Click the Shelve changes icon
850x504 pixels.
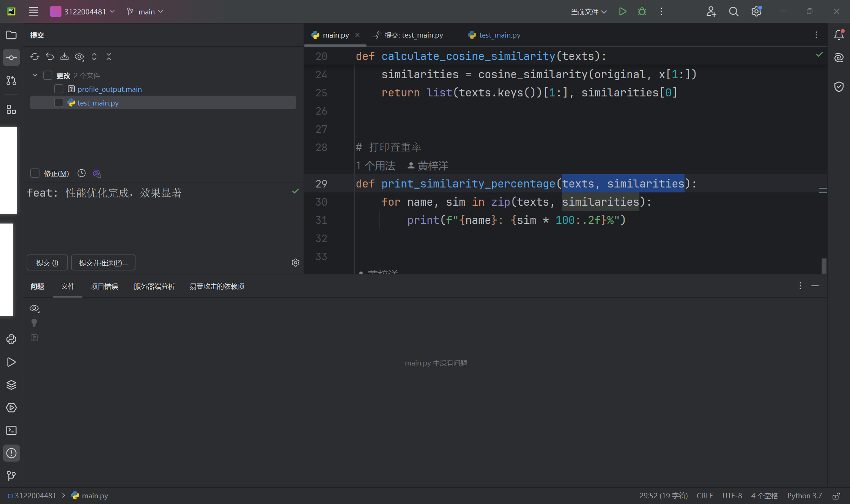pos(65,57)
